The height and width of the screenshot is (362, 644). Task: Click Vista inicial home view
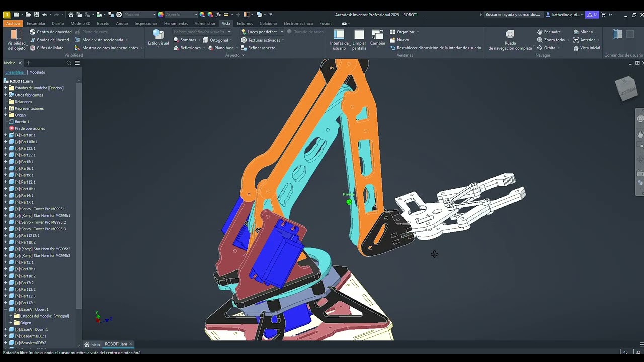click(x=586, y=48)
